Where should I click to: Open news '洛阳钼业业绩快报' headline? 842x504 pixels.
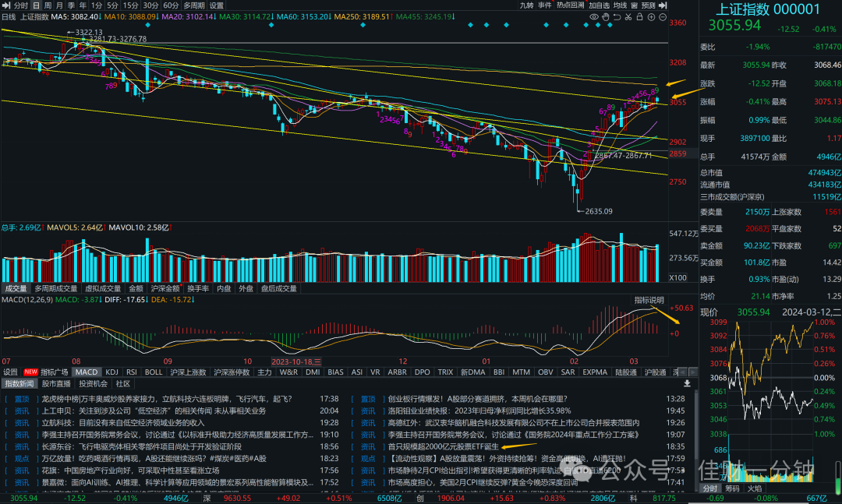pos(479,411)
